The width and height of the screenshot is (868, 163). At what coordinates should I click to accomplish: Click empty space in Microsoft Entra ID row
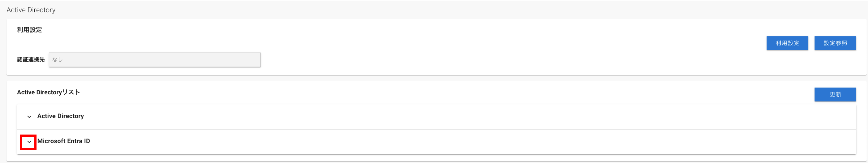(472, 142)
